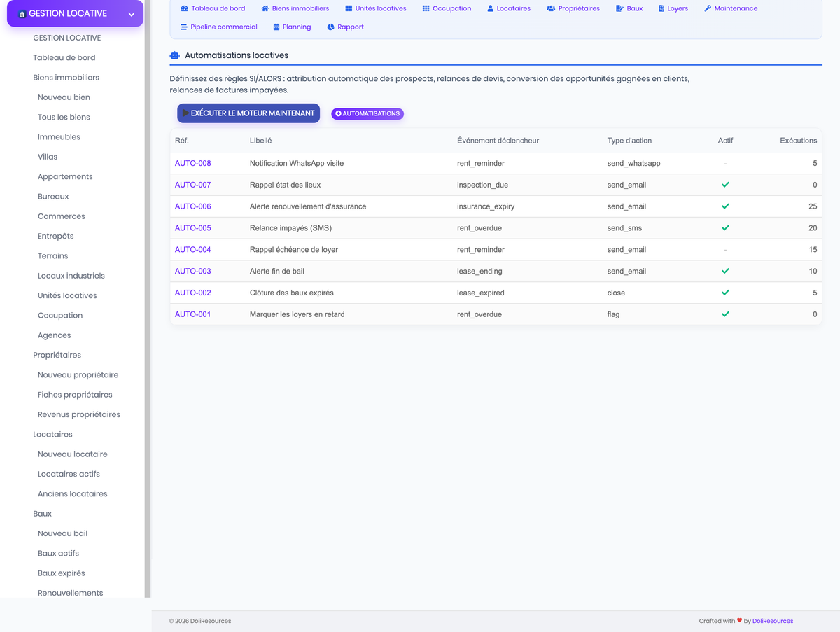
Task: Open the Baux top tab
Action: coord(629,8)
